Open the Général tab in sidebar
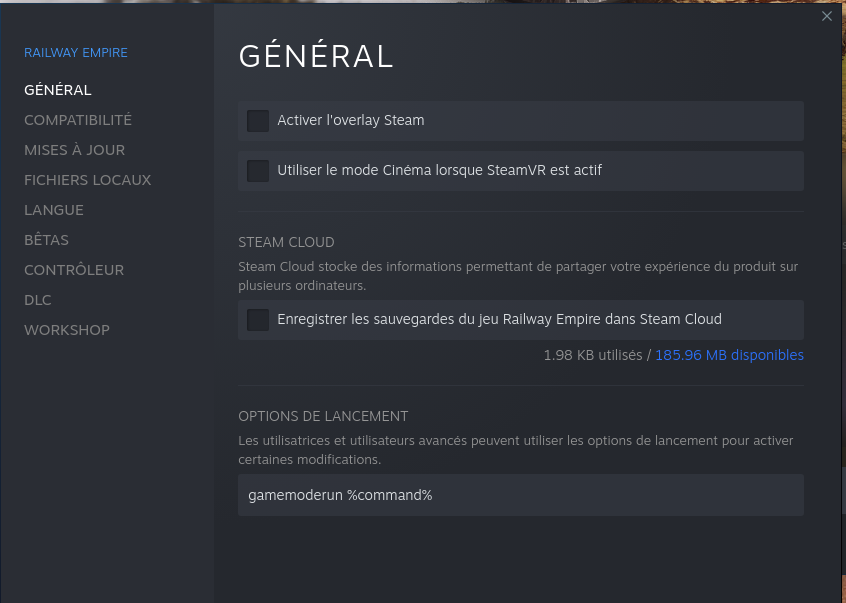Screen dimensions: 846x603 tap(58, 90)
